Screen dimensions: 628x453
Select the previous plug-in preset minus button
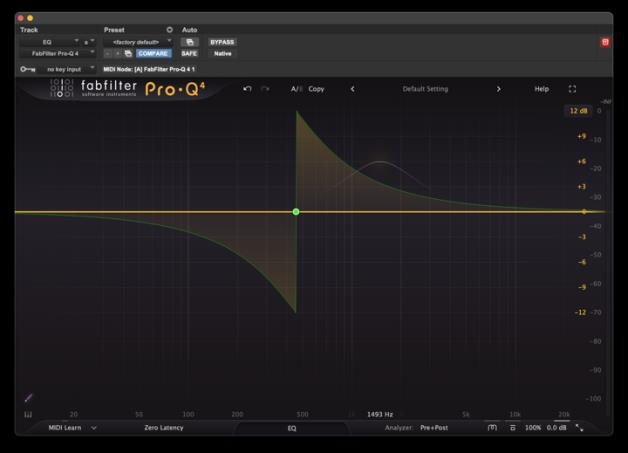pyautogui.click(x=107, y=53)
